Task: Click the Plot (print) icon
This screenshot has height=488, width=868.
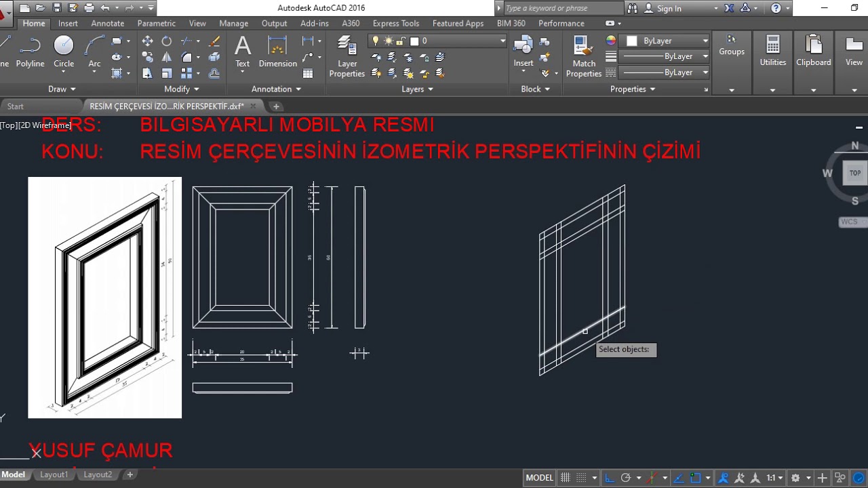Action: point(90,8)
